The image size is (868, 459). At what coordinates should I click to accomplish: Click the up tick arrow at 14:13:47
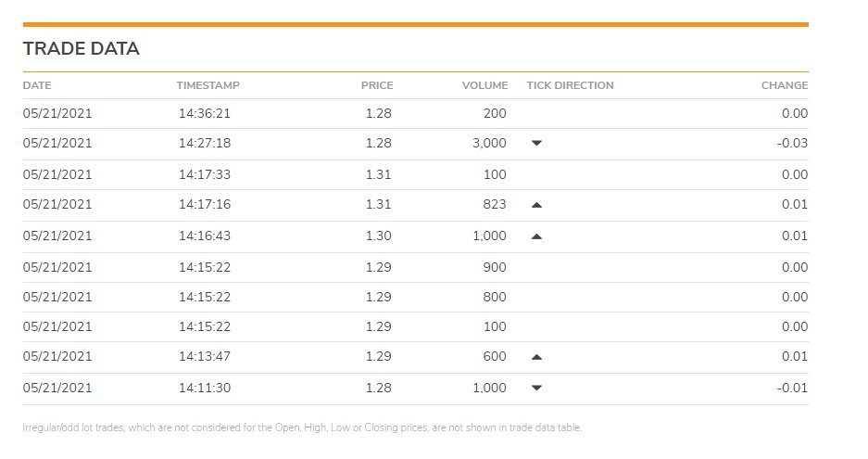point(536,357)
